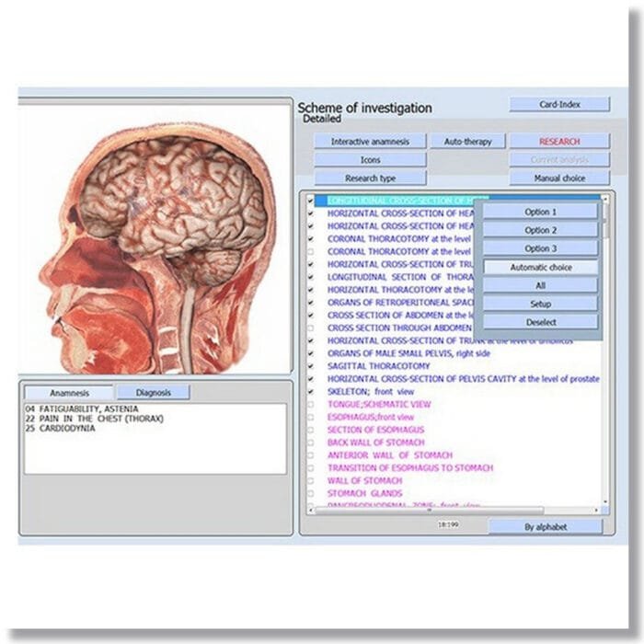
Task: Select 'WALL OF STOMACH' row text
Action: [364, 480]
